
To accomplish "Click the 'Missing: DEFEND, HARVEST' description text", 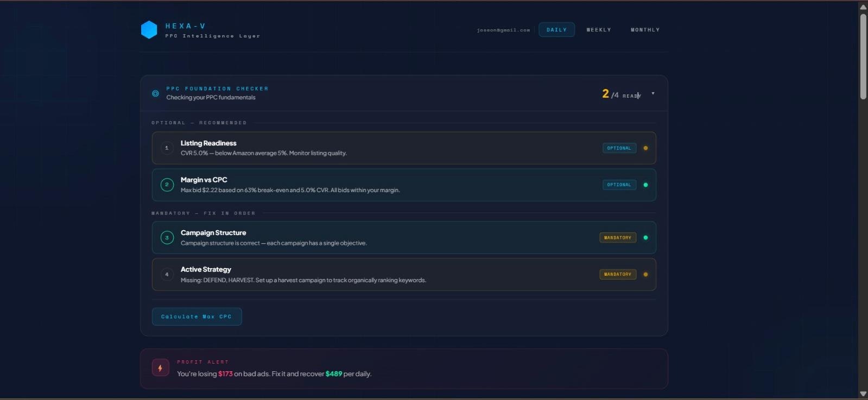I will click(x=303, y=280).
